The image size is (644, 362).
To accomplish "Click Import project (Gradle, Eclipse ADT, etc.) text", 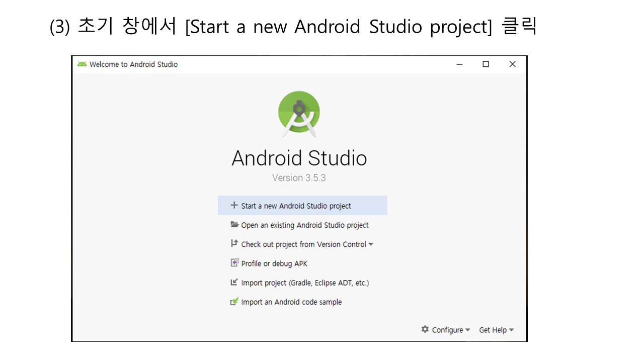I will pyautogui.click(x=305, y=283).
